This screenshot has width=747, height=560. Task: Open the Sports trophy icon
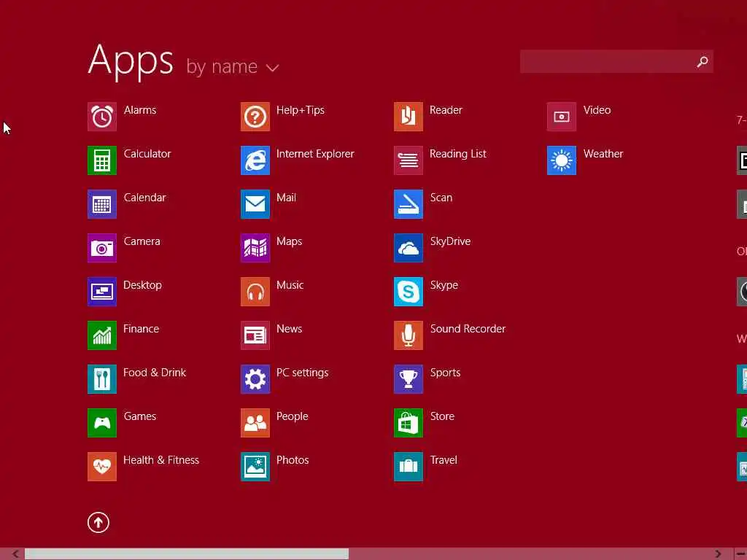409,379
